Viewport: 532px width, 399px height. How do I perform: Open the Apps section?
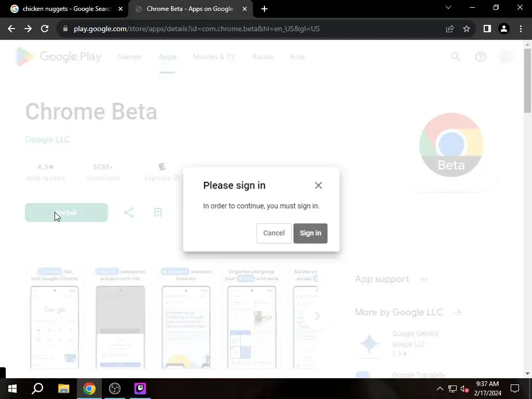point(167,57)
